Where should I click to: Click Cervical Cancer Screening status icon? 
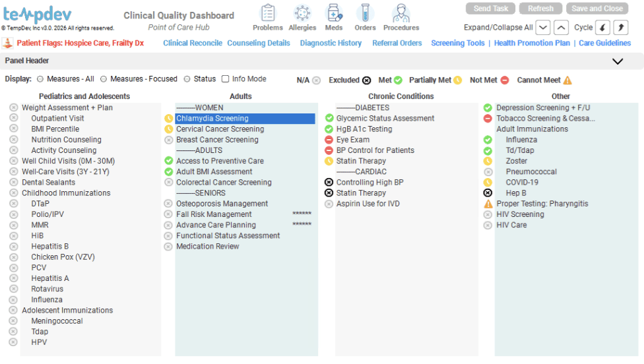click(x=168, y=129)
